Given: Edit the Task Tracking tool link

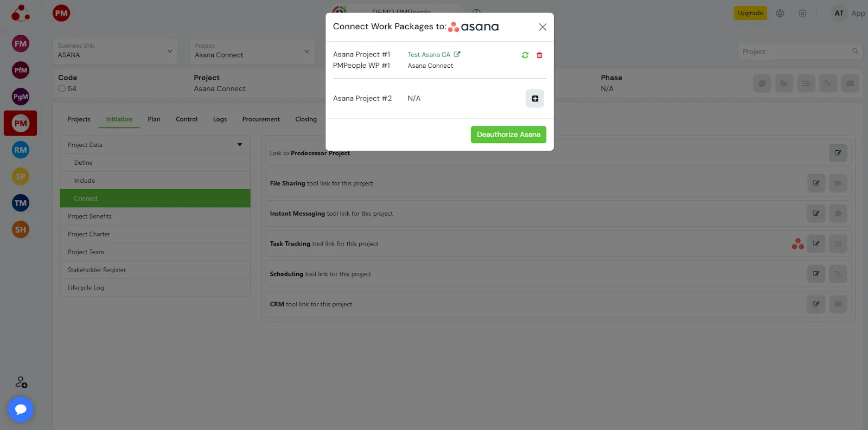Looking at the screenshot, I should pyautogui.click(x=816, y=244).
